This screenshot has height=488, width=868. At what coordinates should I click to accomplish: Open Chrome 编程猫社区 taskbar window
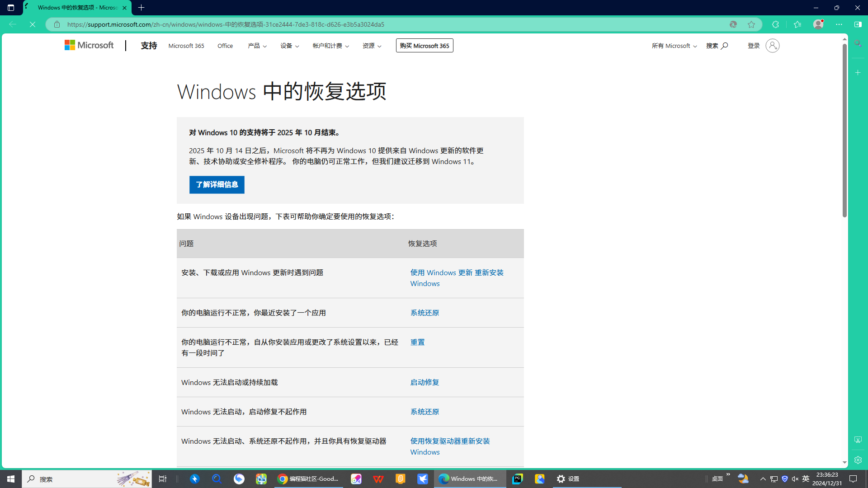(x=309, y=479)
